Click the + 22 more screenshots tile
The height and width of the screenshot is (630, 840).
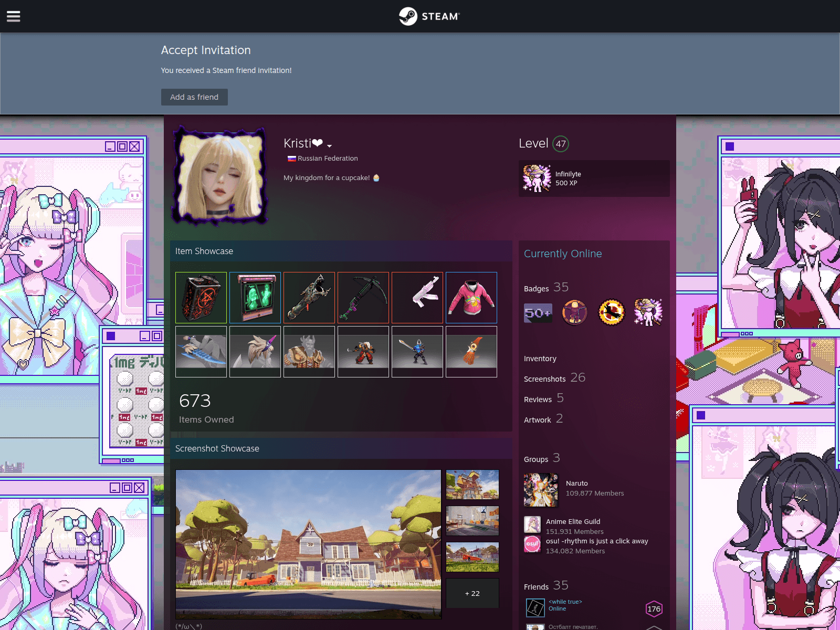tap(472, 593)
